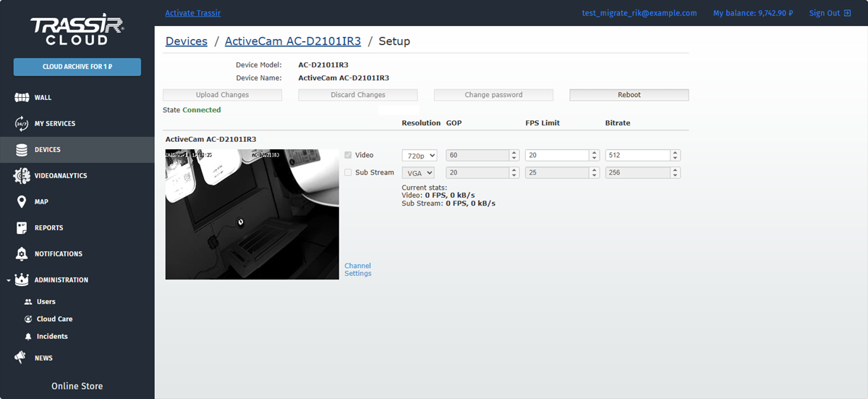Screen dimensions: 868x399
Task: Open the Channel Settings link
Action: point(358,269)
